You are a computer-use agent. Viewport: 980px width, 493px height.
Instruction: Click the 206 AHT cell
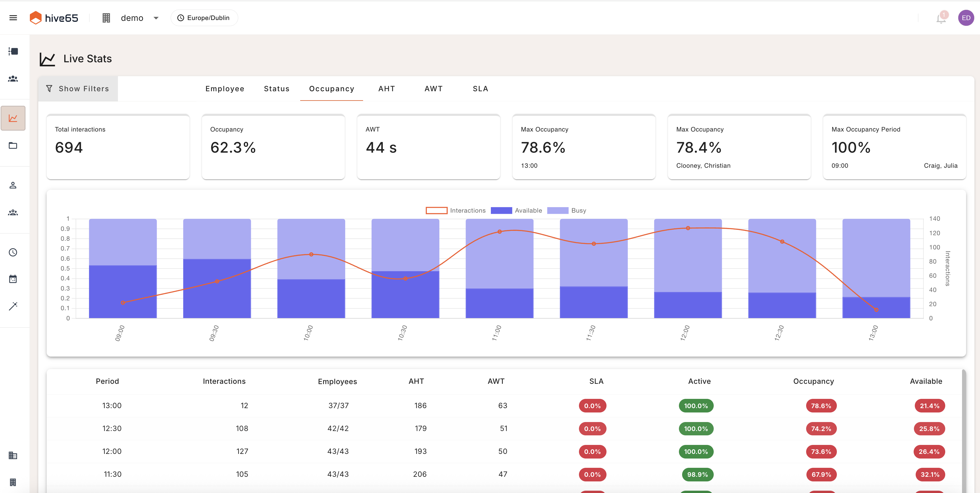click(420, 474)
